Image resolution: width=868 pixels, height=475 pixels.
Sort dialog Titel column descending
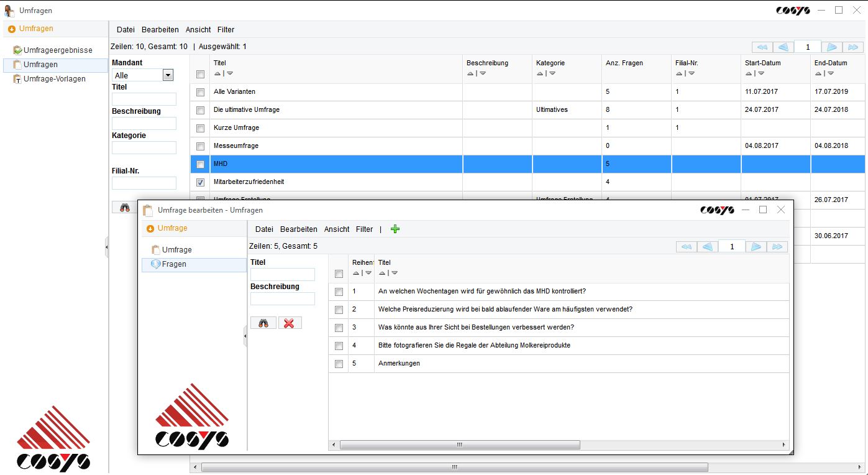click(395, 273)
